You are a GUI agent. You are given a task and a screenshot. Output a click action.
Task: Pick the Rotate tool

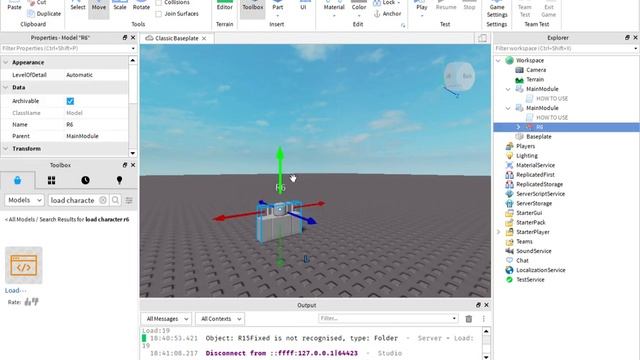click(141, 7)
